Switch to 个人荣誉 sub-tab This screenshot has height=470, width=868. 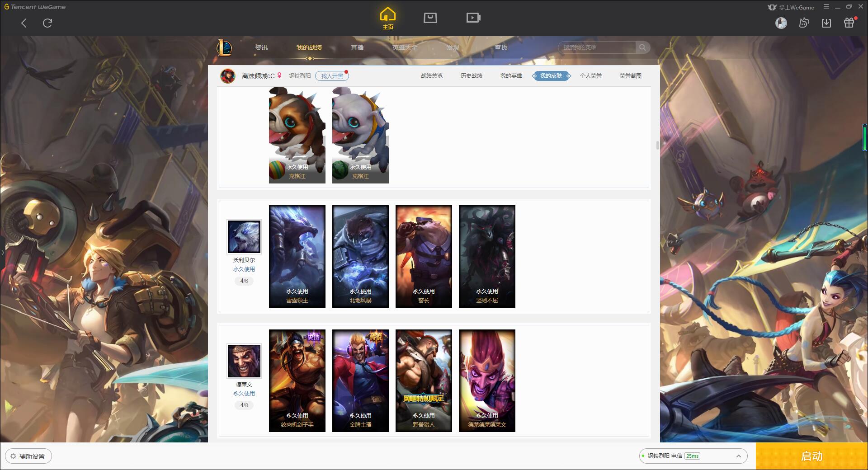click(x=591, y=76)
